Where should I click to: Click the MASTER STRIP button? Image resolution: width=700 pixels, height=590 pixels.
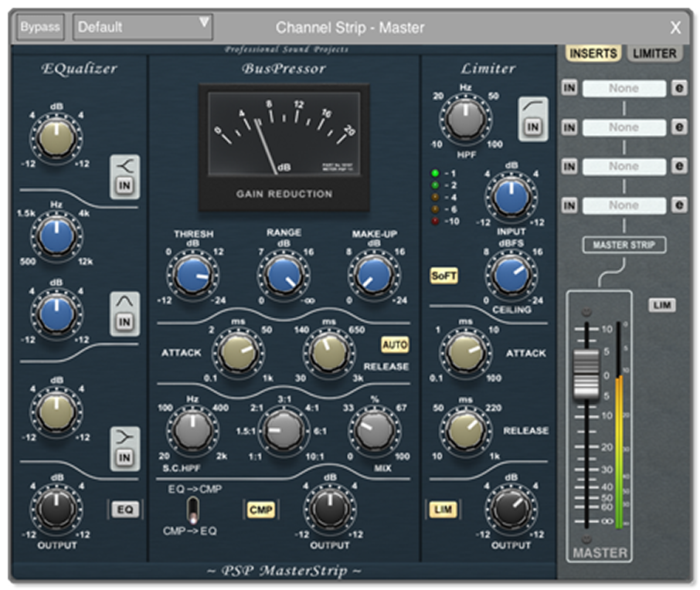click(624, 245)
